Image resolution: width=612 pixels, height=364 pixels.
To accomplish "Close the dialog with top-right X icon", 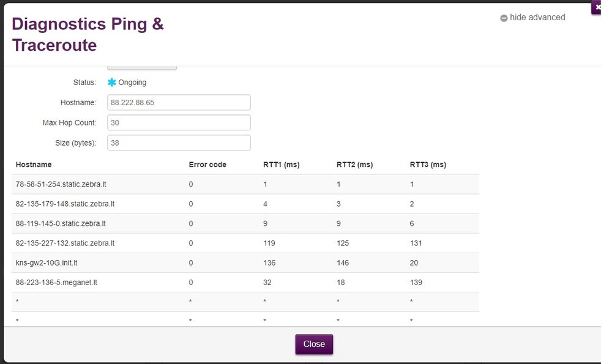I will pos(597,7).
